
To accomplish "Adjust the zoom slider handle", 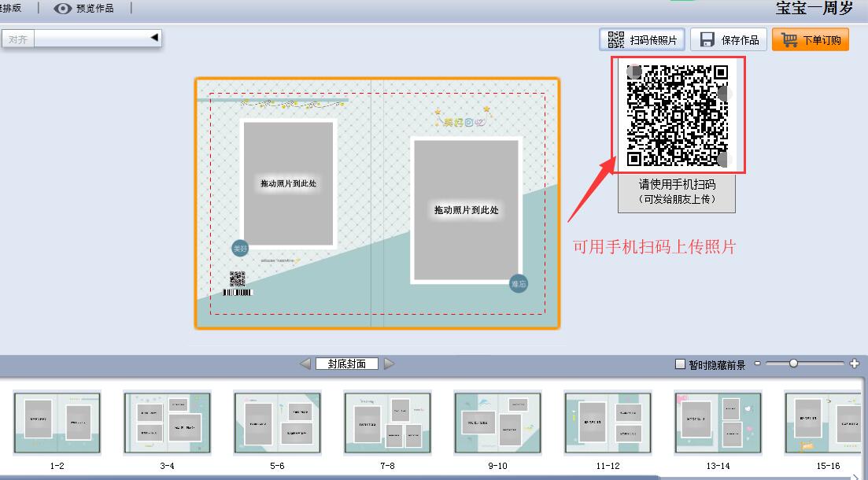I will click(x=793, y=364).
